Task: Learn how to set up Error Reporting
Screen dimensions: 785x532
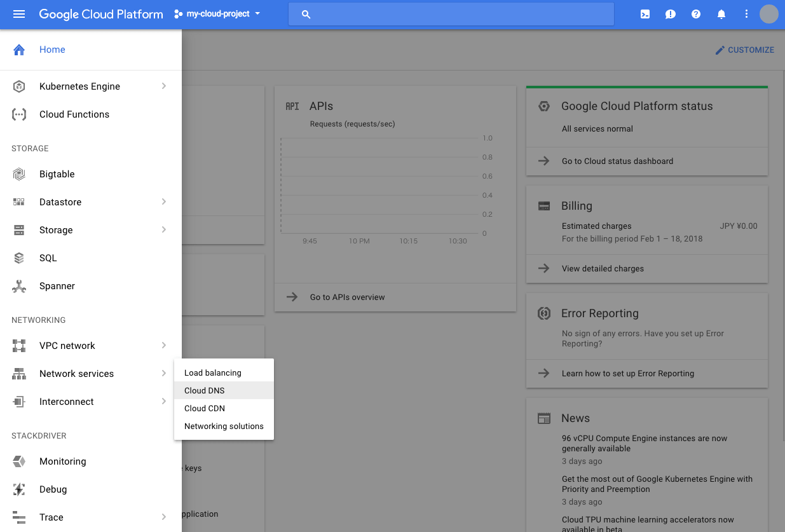Action: (628, 373)
